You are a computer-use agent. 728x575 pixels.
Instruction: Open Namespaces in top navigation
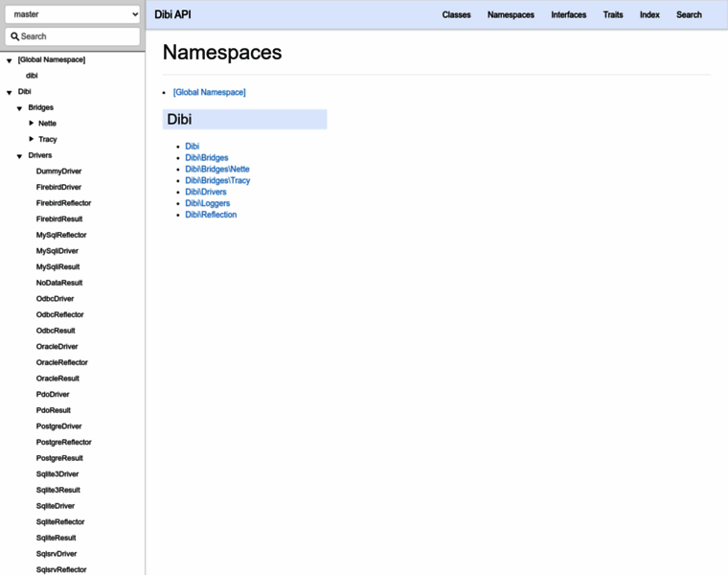click(x=511, y=15)
